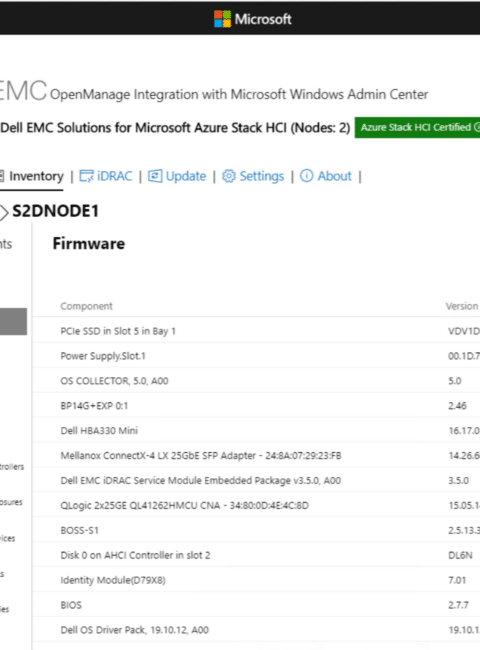The height and width of the screenshot is (650, 480).
Task: Open the Update tab
Action: point(177,176)
